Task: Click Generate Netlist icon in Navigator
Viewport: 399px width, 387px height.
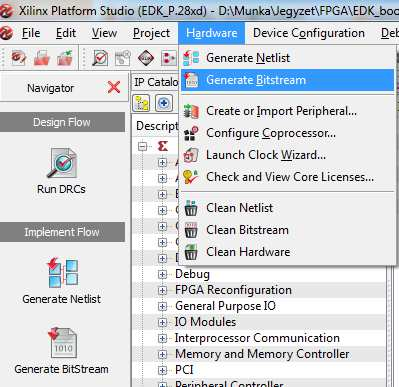Action: 63,273
